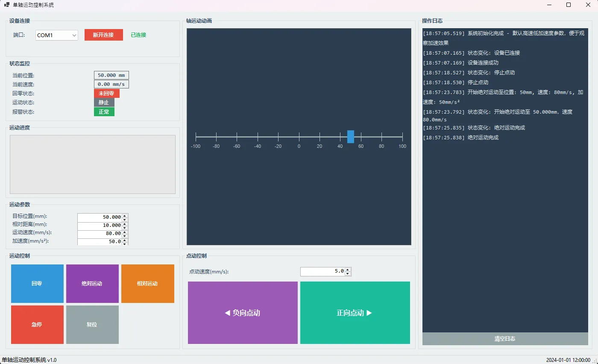This screenshot has height=364, width=598.
Task: Jog axis with 正向点动 button
Action: [355, 313]
